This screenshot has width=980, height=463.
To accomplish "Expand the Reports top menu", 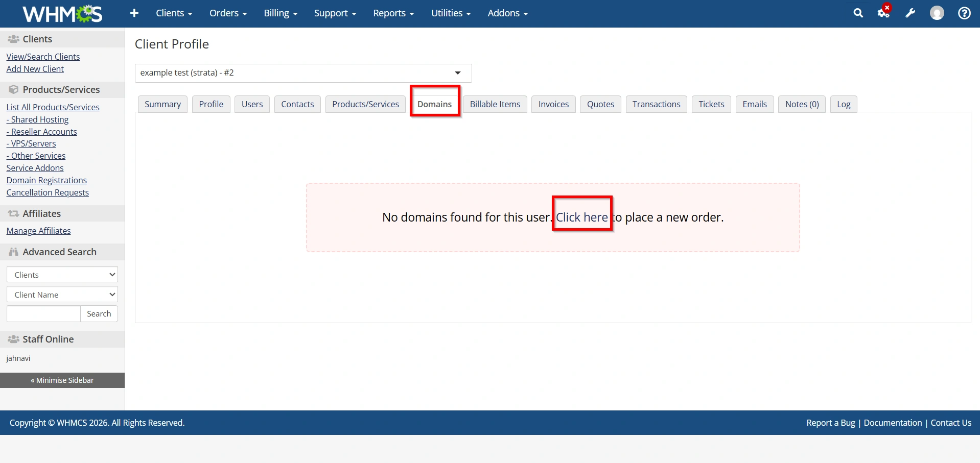I will click(x=393, y=13).
